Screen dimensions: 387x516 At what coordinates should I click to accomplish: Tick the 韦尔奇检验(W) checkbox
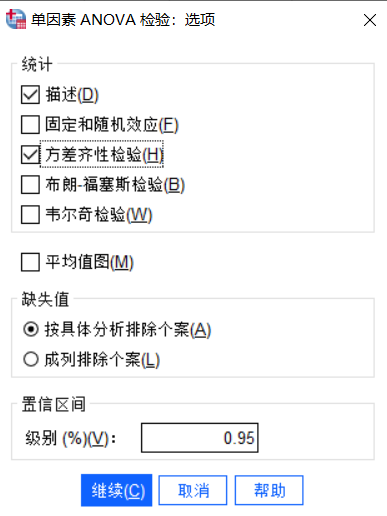pyautogui.click(x=30, y=214)
